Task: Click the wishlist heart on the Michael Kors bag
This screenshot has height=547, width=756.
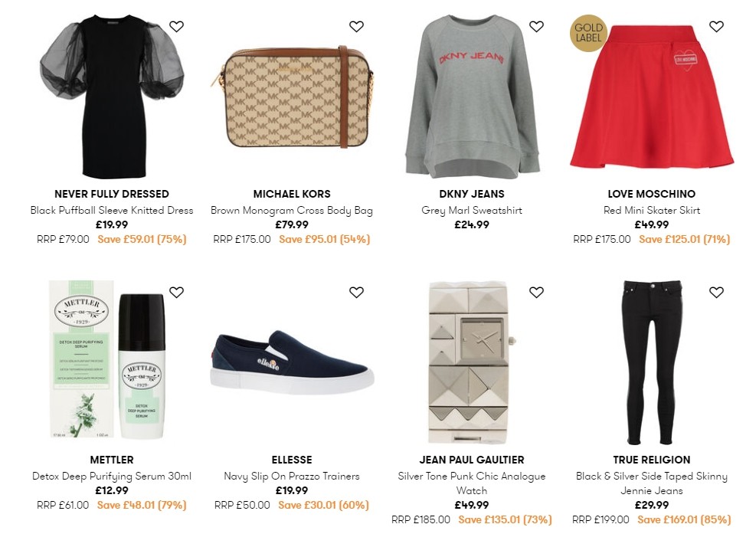Action: [356, 26]
